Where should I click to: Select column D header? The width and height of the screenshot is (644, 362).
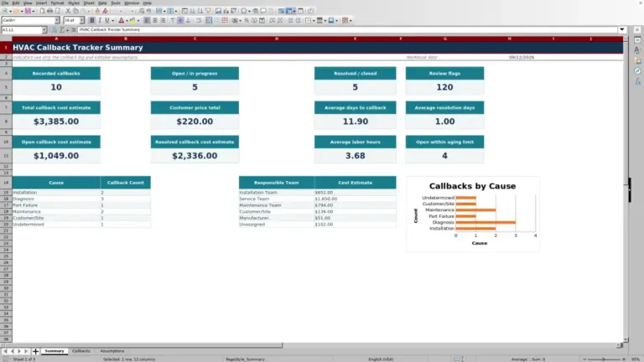click(x=277, y=39)
